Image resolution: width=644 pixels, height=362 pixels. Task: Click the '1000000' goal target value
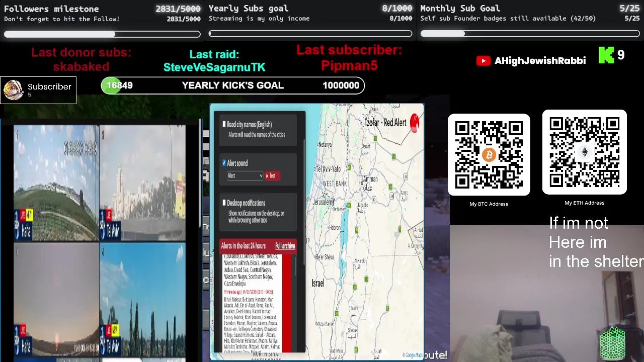(341, 85)
